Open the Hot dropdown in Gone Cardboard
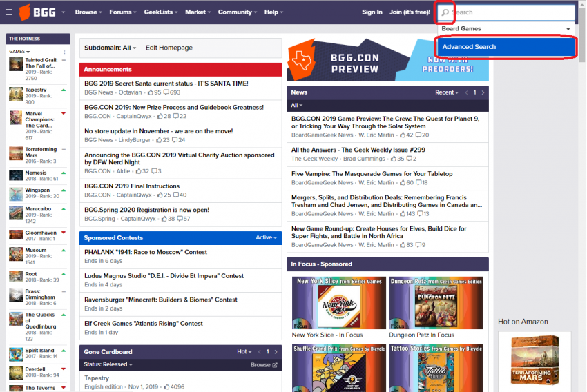Screen dimensions: 587x392 click(x=244, y=352)
